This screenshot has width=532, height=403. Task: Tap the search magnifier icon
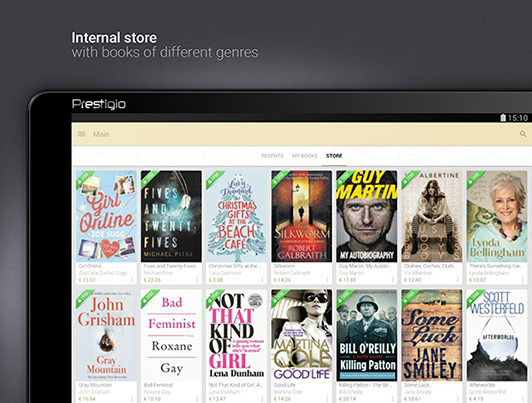(x=523, y=134)
